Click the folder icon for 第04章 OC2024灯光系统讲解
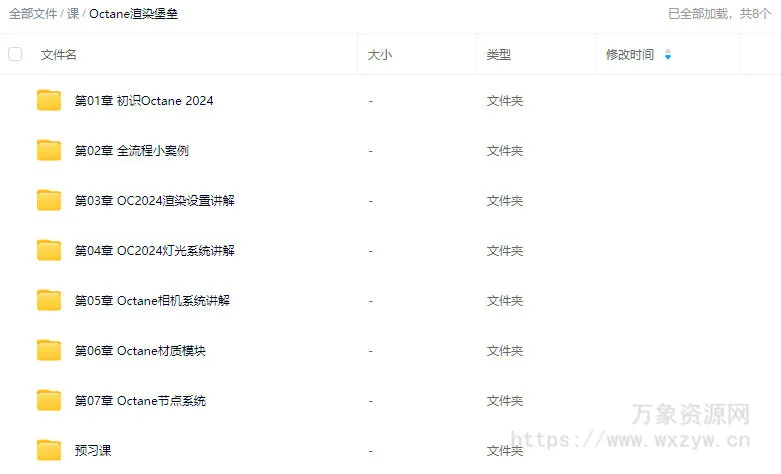This screenshot has width=781, height=474. point(49,250)
